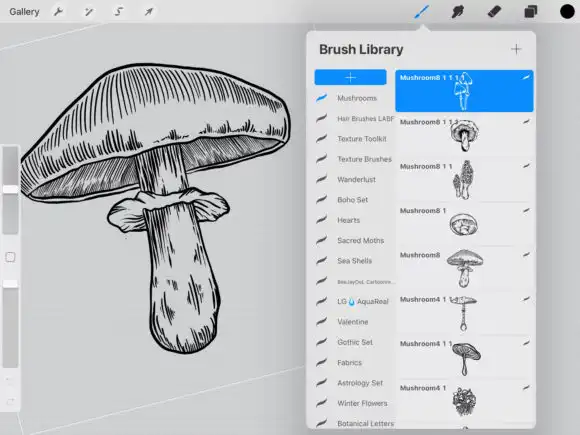Click brush icon beside Sea Shells set

pyautogui.click(x=321, y=260)
